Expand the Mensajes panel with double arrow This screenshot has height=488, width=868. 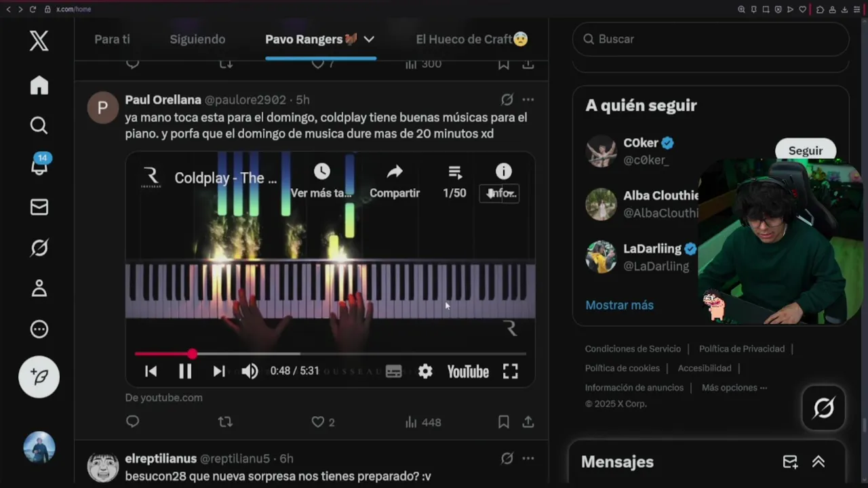pos(818,462)
